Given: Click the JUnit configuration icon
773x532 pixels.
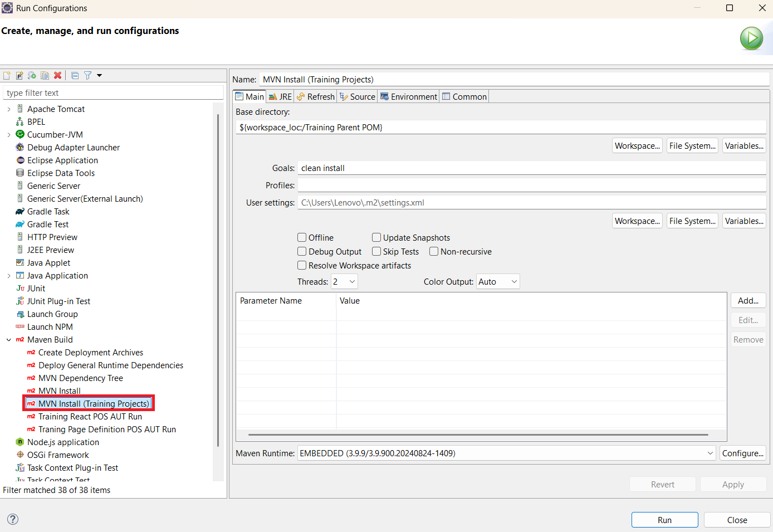Looking at the screenshot, I should tap(20, 289).
